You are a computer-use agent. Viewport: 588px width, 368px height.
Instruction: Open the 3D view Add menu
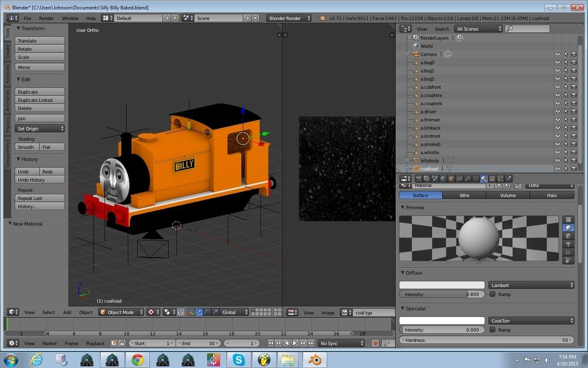point(67,312)
